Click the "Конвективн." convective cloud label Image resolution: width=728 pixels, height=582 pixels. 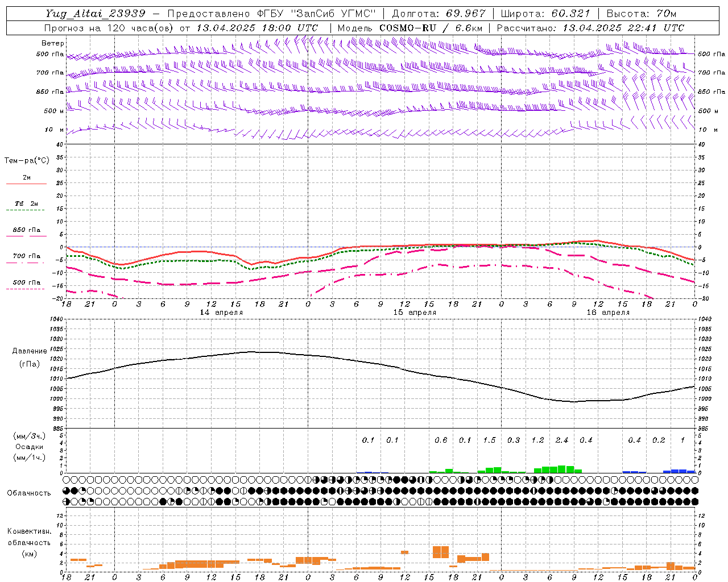pyautogui.click(x=29, y=531)
